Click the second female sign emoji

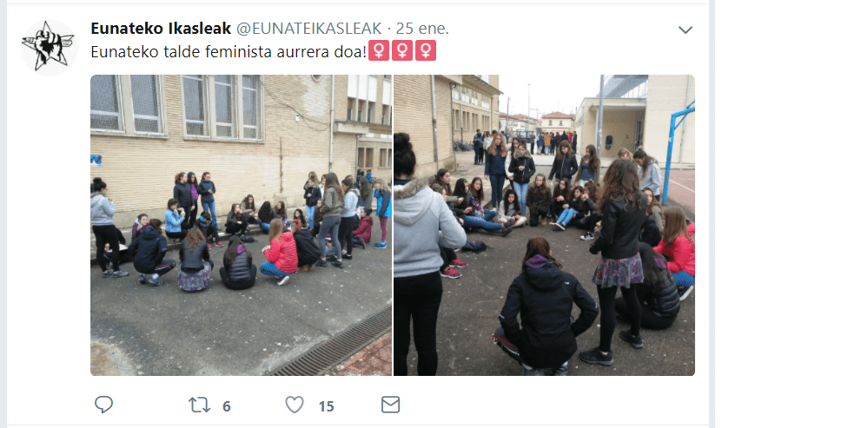[402, 51]
